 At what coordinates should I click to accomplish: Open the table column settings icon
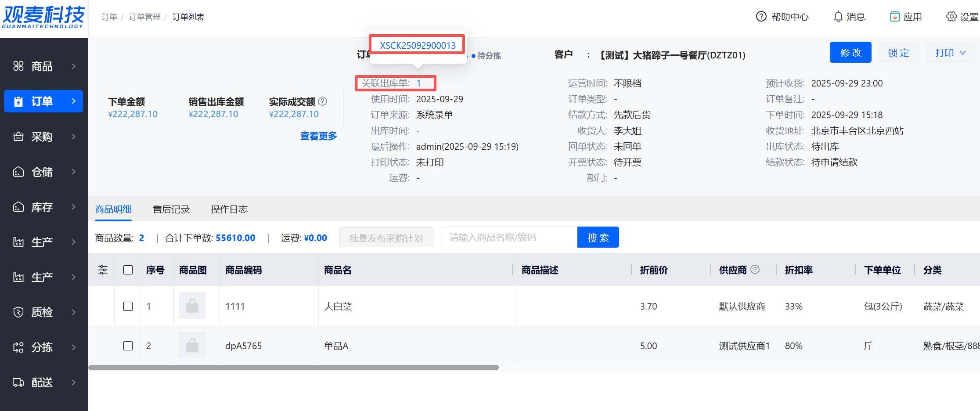[x=103, y=270]
